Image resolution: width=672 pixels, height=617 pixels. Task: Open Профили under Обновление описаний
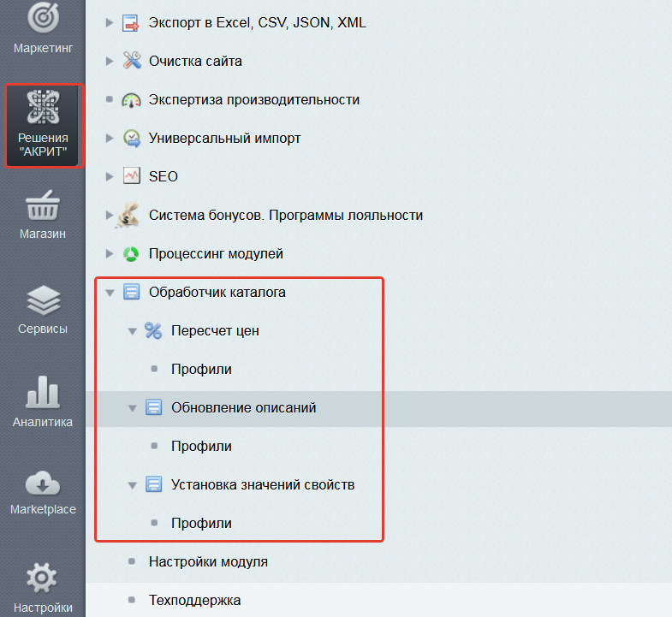point(201,447)
